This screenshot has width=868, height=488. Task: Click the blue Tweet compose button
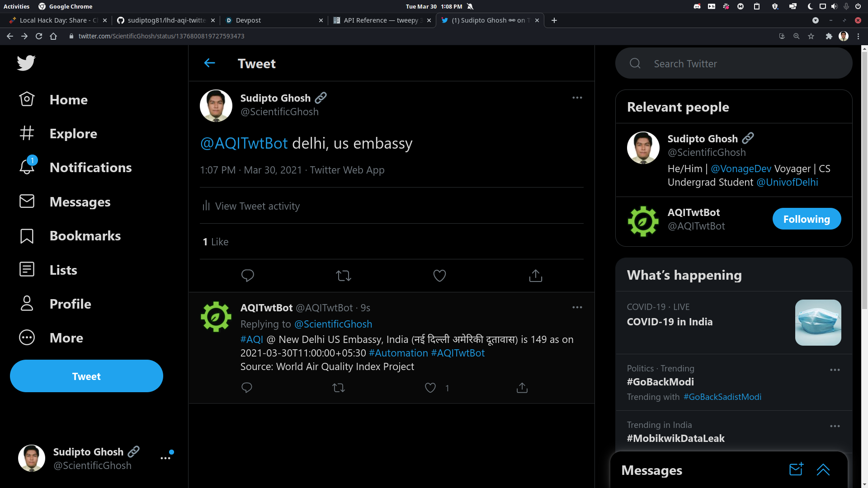coord(86,376)
